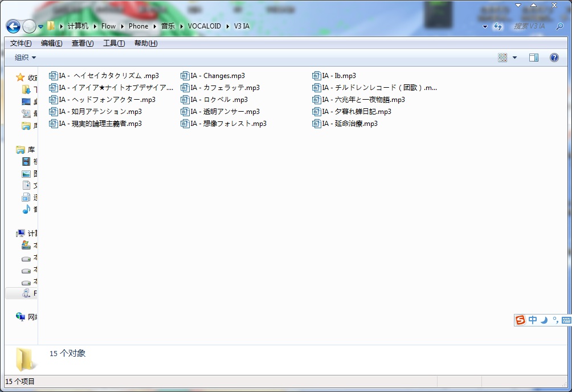Click the recent places icon in sidebar
The width and height of the screenshot is (572, 392).
pos(26,113)
